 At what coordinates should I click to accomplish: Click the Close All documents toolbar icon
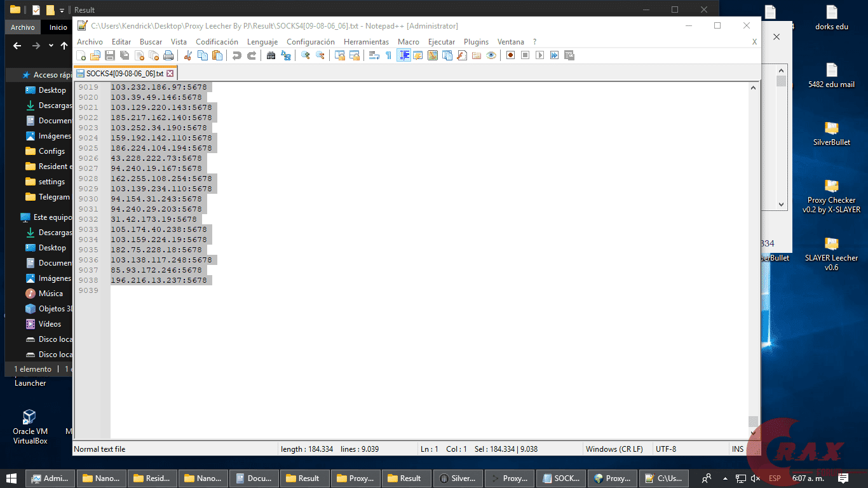coord(154,55)
